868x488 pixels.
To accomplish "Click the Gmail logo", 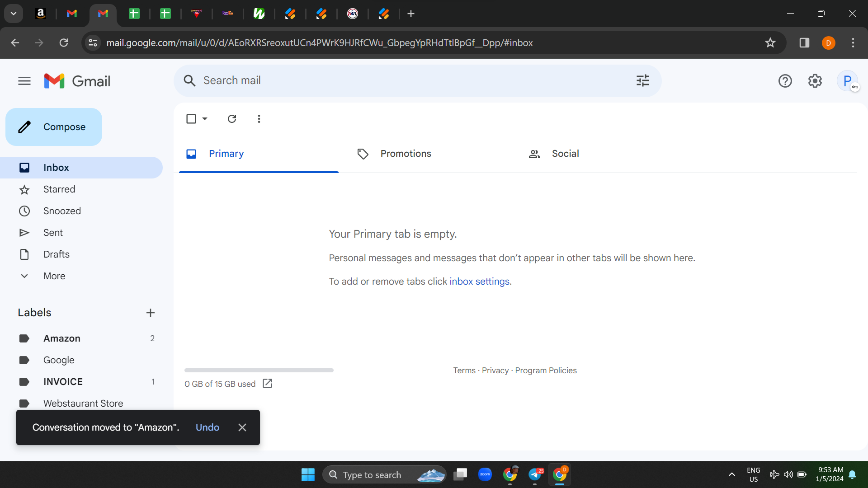I will 77,81.
